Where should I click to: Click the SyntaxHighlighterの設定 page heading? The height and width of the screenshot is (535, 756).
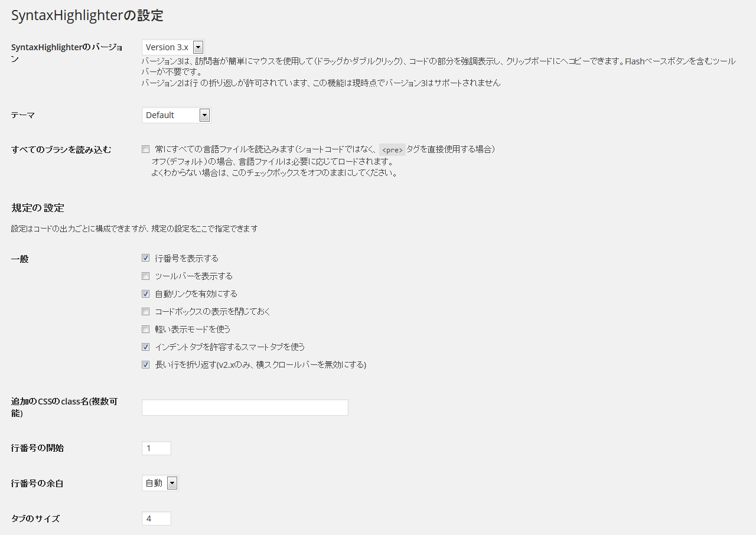[x=87, y=16]
